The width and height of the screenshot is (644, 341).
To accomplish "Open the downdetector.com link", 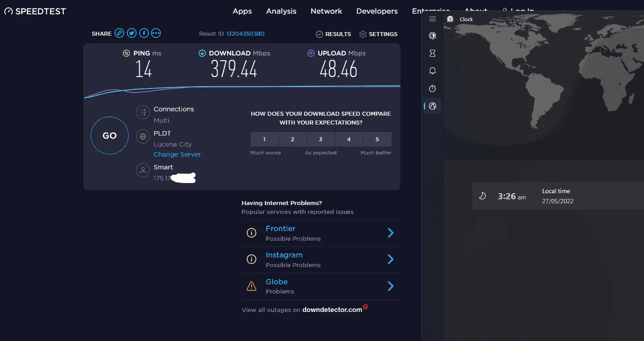I will pyautogui.click(x=332, y=310).
